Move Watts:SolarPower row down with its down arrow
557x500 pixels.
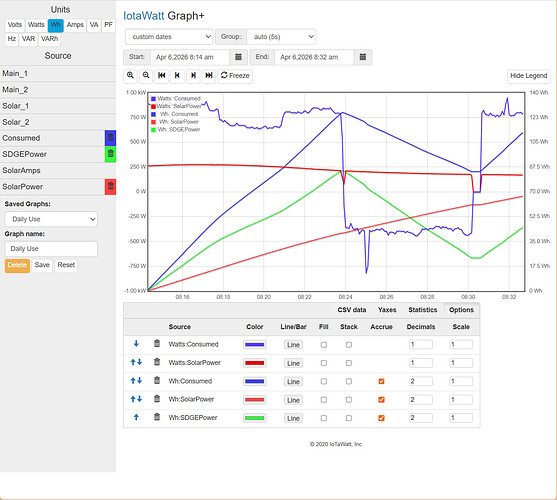(x=139, y=362)
